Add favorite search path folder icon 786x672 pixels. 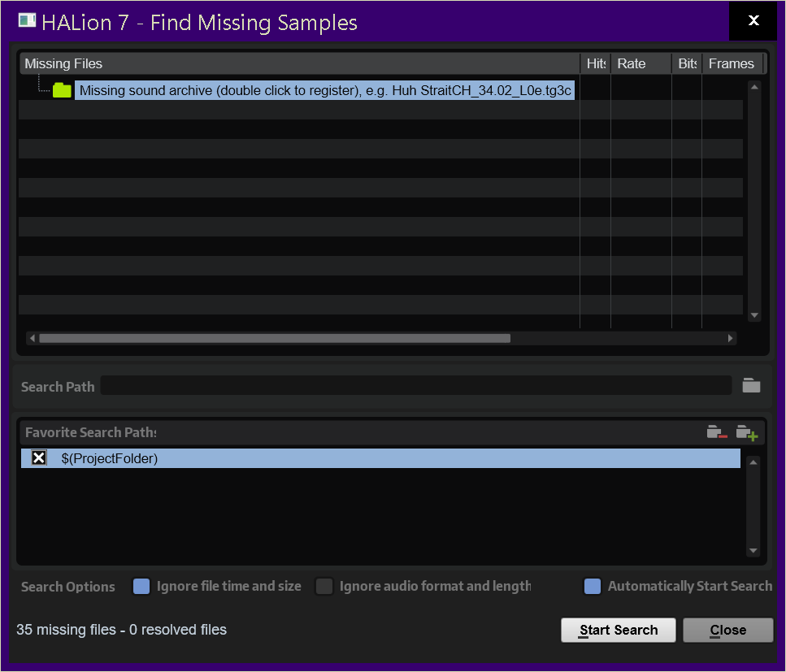point(746,432)
